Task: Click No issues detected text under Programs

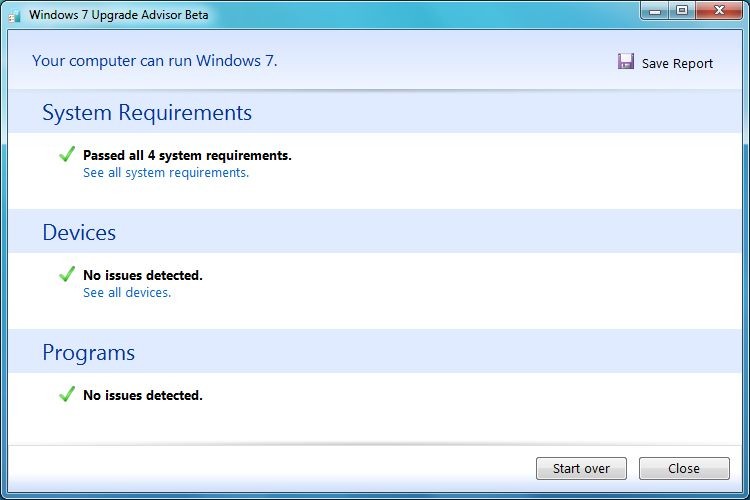Action: point(143,395)
